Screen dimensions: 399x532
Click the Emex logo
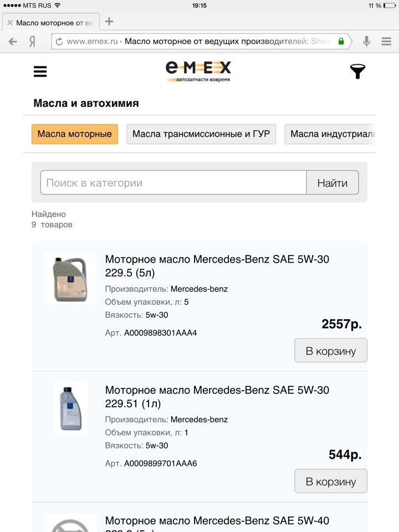[x=198, y=71]
